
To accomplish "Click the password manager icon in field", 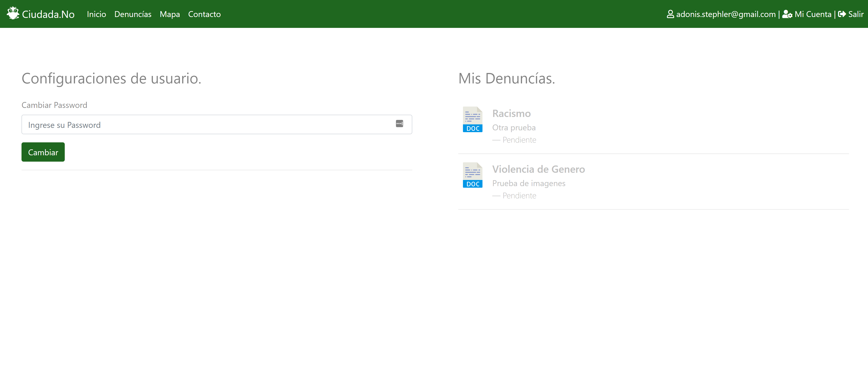I will pos(399,124).
